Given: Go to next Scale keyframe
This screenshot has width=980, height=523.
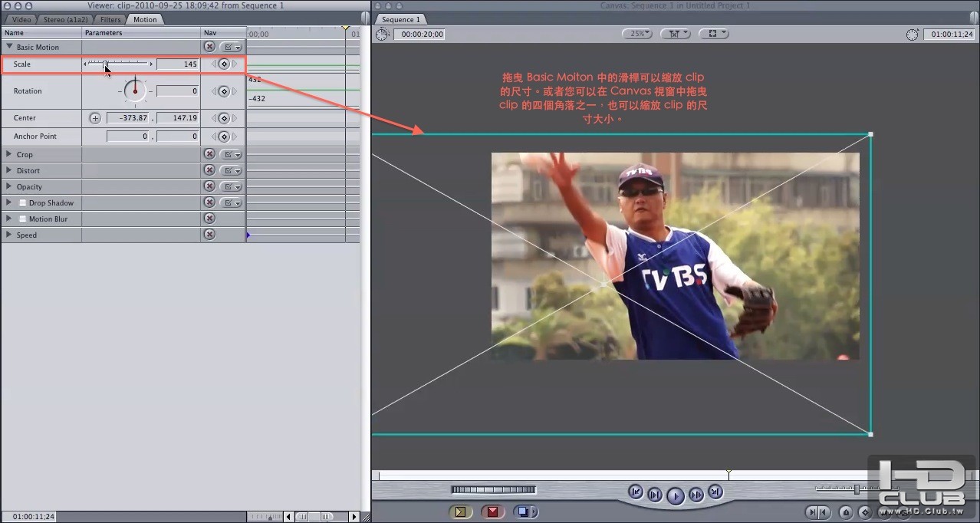Looking at the screenshot, I should coord(235,64).
